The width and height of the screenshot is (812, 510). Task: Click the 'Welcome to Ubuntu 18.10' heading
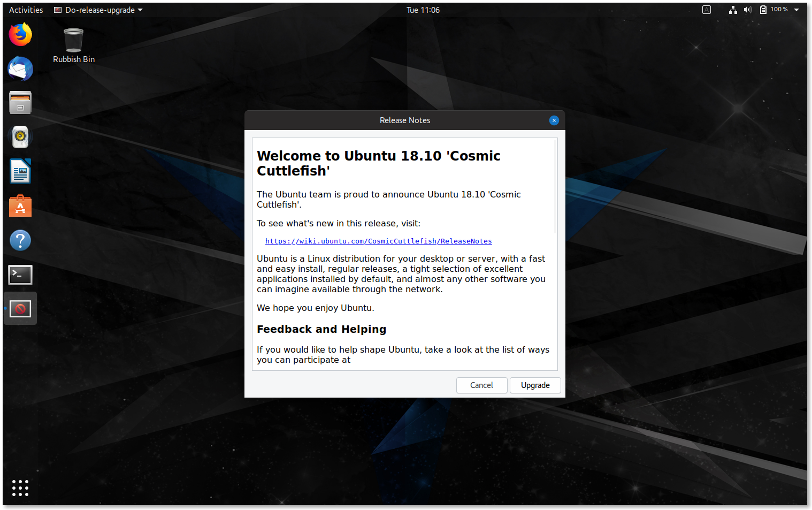click(x=379, y=163)
